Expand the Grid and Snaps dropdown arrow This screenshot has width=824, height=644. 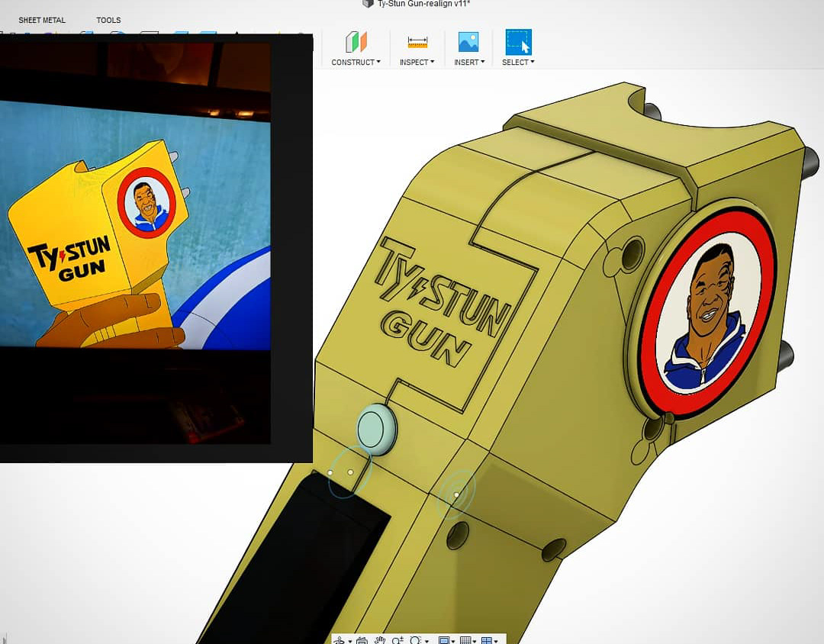[475, 642]
